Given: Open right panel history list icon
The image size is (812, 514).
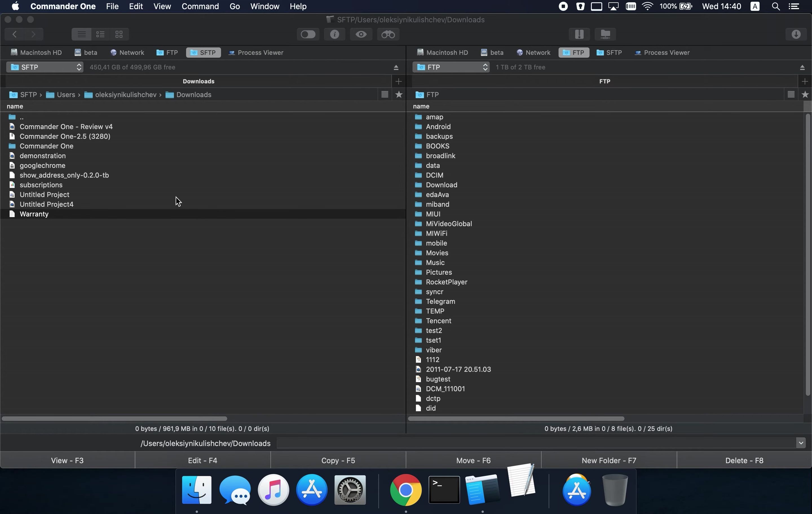Looking at the screenshot, I should coord(791,94).
